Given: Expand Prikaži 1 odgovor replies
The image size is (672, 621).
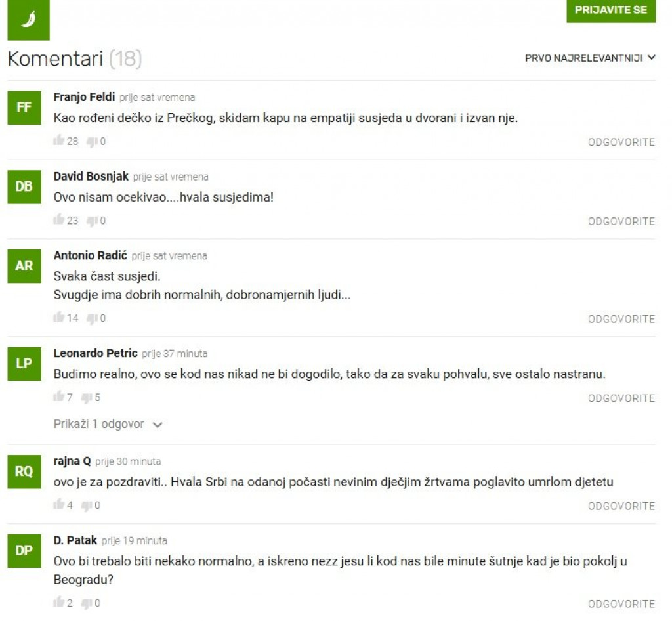Looking at the screenshot, I should pyautogui.click(x=108, y=424).
